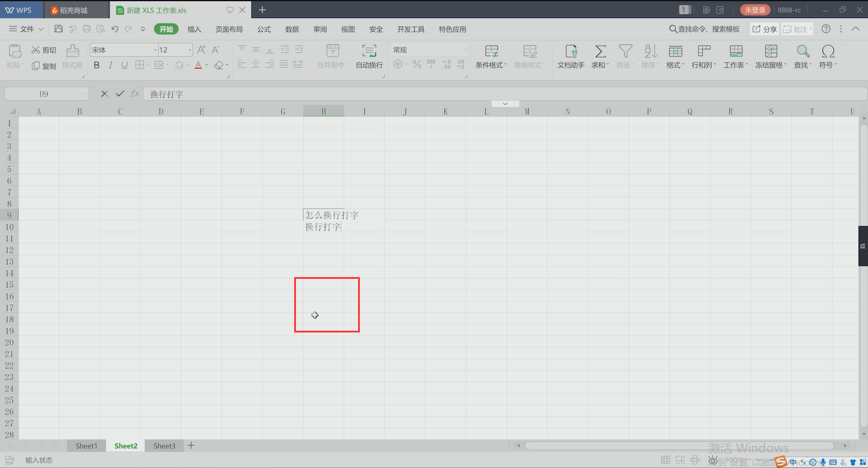Image resolution: width=868 pixels, height=468 pixels.
Task: Expand the borders dropdown arrow
Action: (148, 65)
